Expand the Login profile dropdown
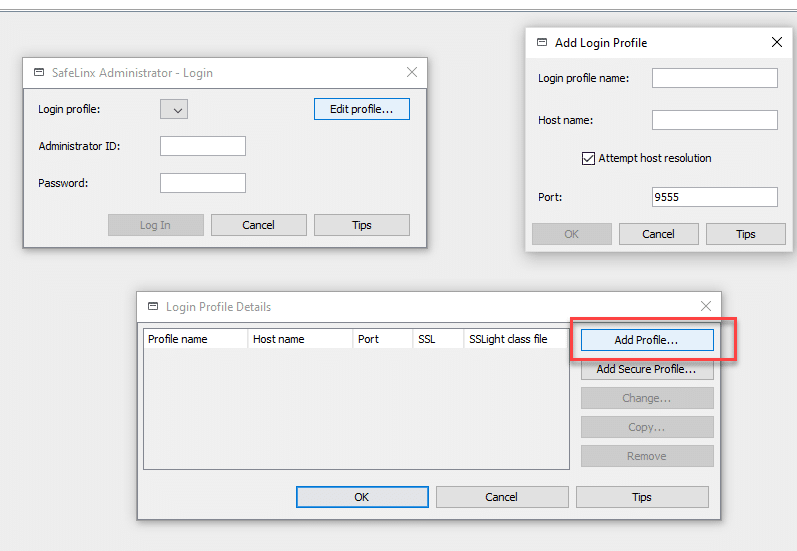This screenshot has height=551, width=797. [x=174, y=109]
